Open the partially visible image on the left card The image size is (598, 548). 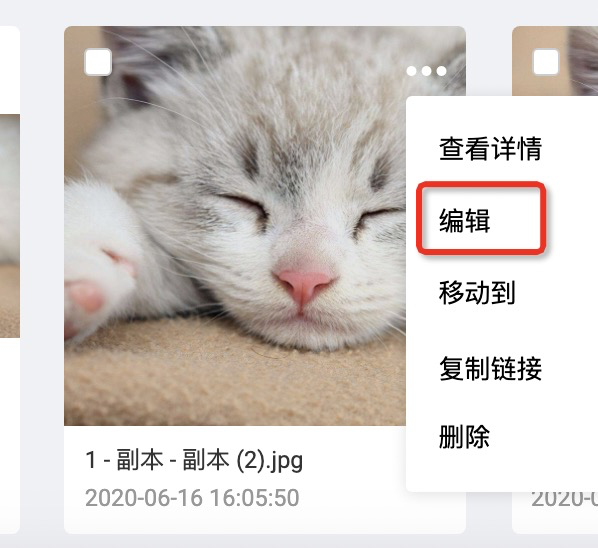click(10, 226)
